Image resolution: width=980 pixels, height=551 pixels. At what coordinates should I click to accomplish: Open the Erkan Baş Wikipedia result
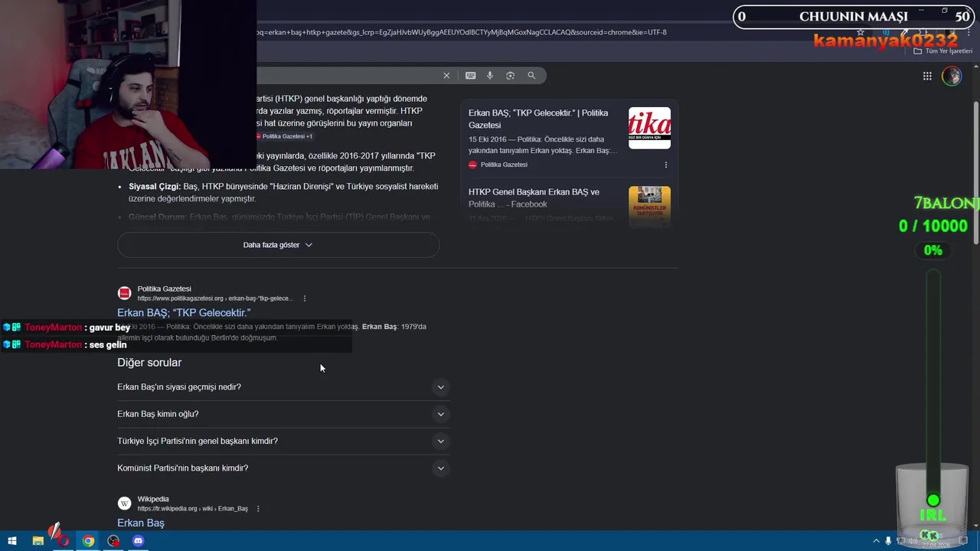(x=141, y=523)
